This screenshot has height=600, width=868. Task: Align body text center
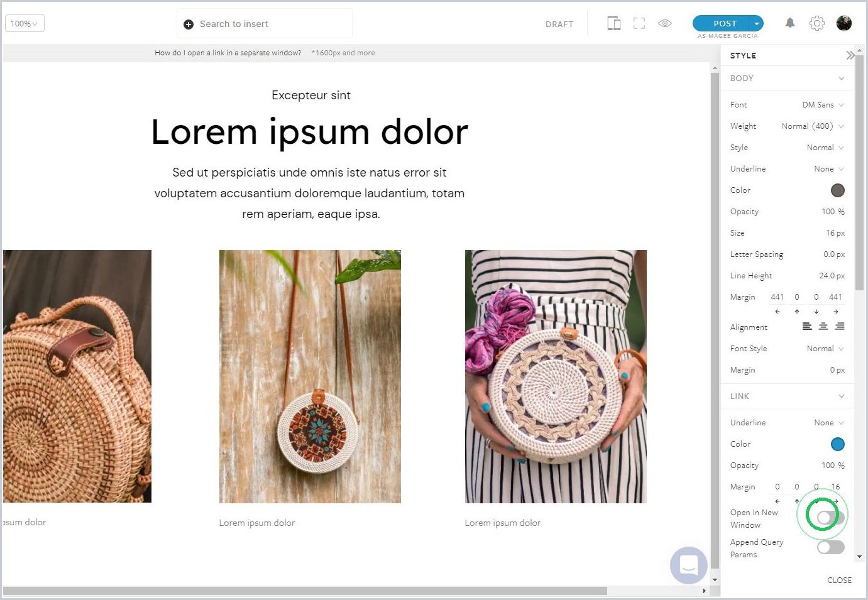823,326
